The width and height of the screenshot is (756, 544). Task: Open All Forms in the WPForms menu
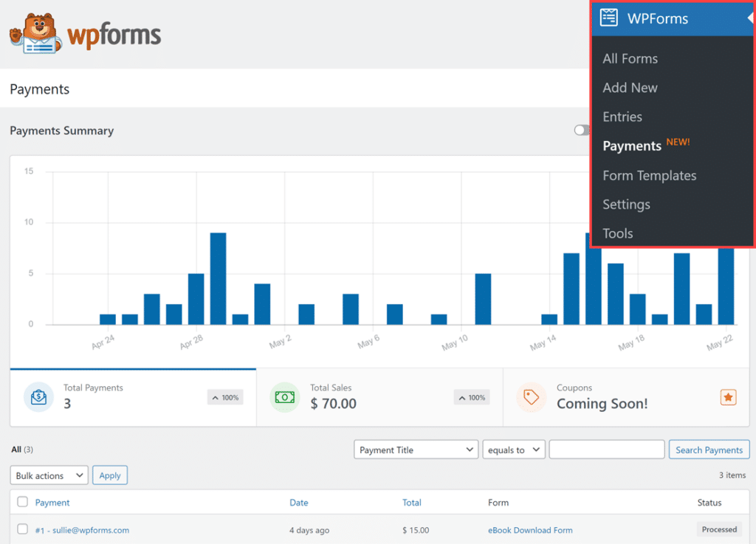pos(630,58)
